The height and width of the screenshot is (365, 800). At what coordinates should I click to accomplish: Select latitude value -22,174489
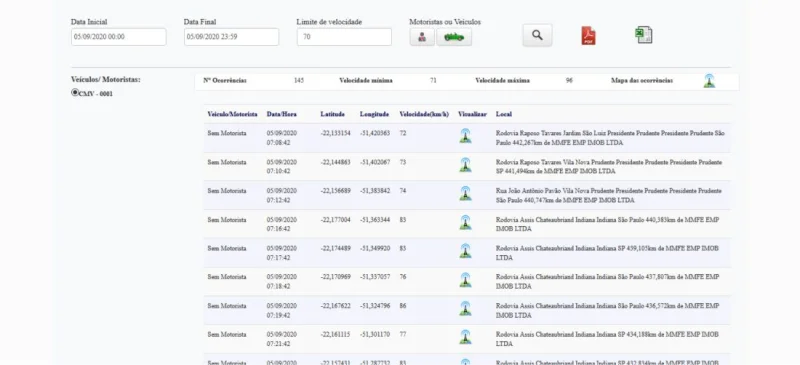pos(335,249)
